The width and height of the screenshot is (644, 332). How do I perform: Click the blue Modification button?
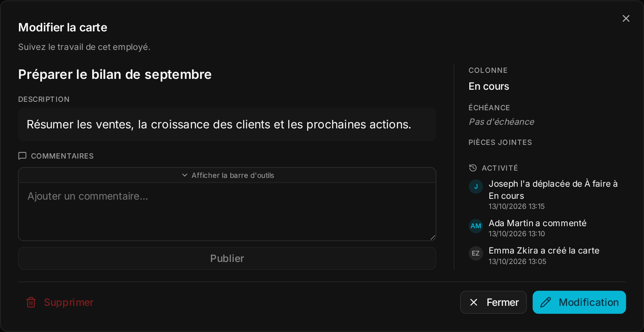(x=579, y=302)
